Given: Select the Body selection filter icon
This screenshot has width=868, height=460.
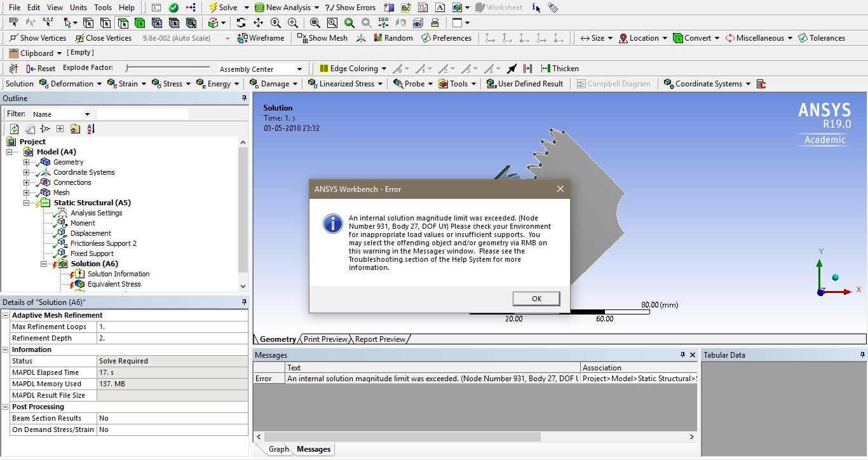Looking at the screenshot, I should [140, 23].
